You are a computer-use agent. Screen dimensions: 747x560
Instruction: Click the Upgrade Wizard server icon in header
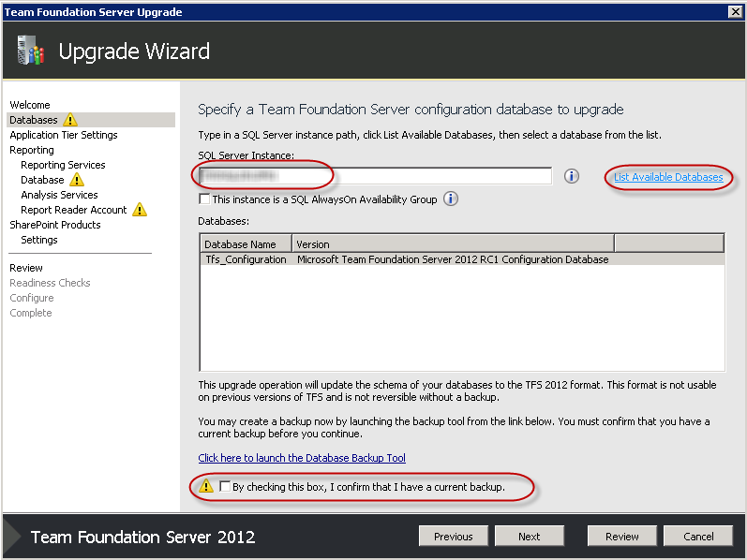click(31, 50)
